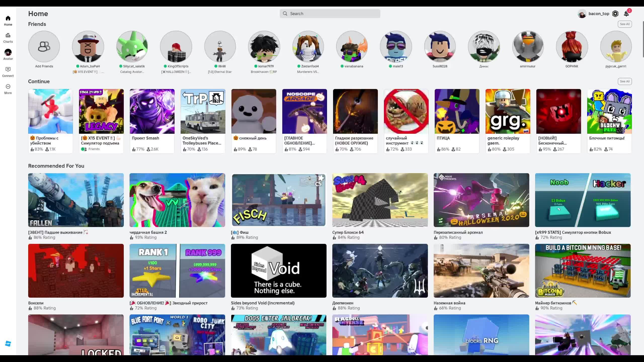
Task: Open НОВЫЙ Бесконечный red thumbnail
Action: 559,111
